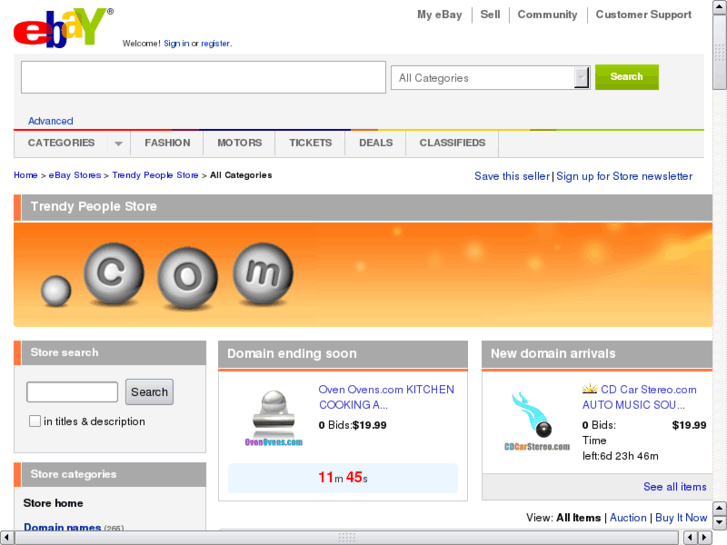Open the CATEGORIES tab
727x545 pixels.
(61, 143)
